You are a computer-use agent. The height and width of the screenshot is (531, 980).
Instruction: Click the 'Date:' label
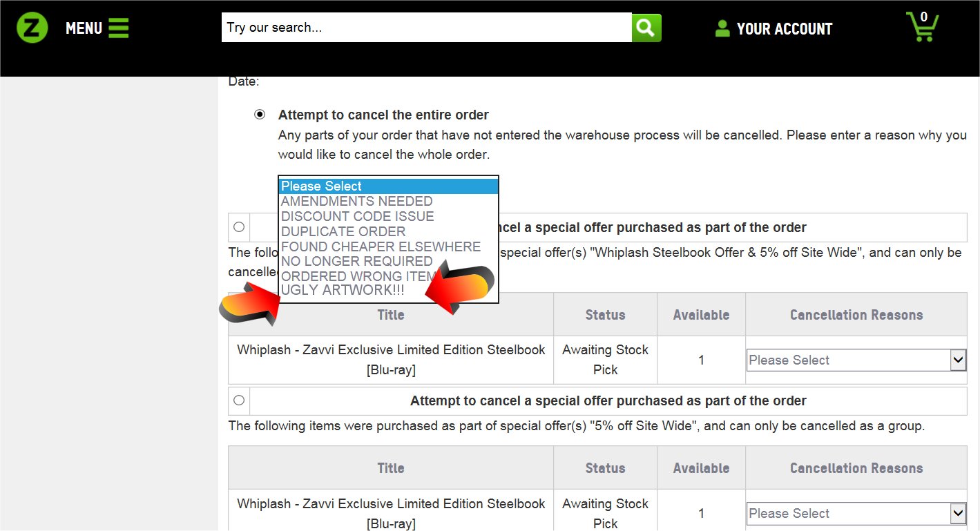click(244, 81)
